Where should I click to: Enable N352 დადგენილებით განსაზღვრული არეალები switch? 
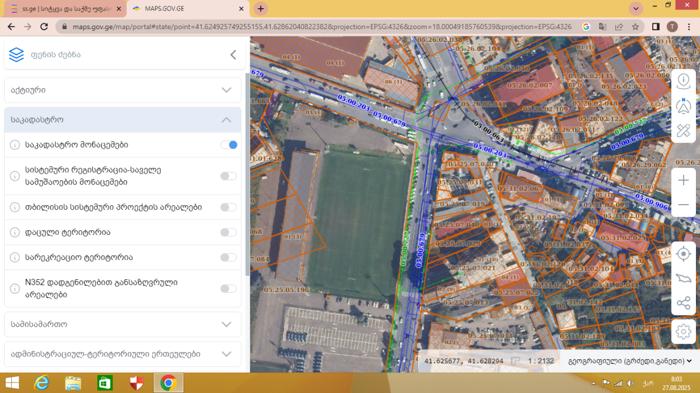[x=229, y=288]
